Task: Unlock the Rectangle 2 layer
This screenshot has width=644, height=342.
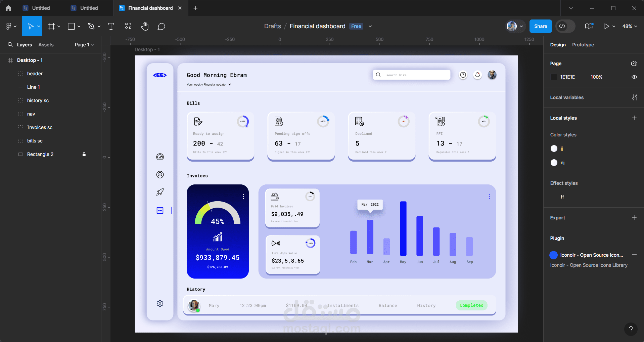Action: 84,154
